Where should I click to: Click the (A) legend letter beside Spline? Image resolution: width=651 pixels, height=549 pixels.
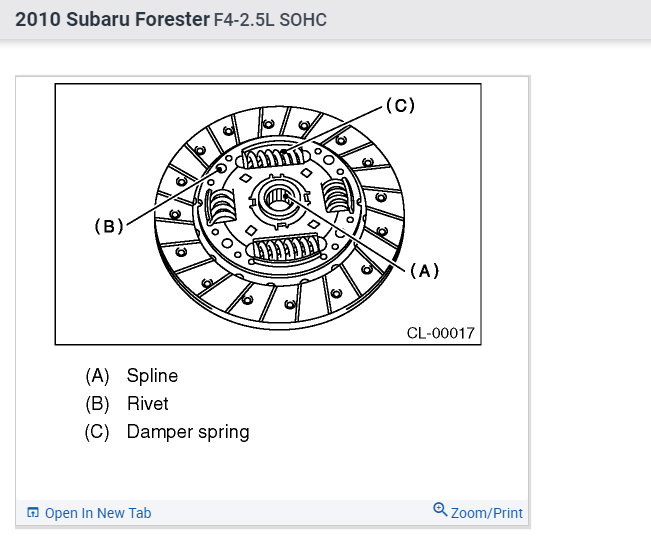pyautogui.click(x=97, y=376)
